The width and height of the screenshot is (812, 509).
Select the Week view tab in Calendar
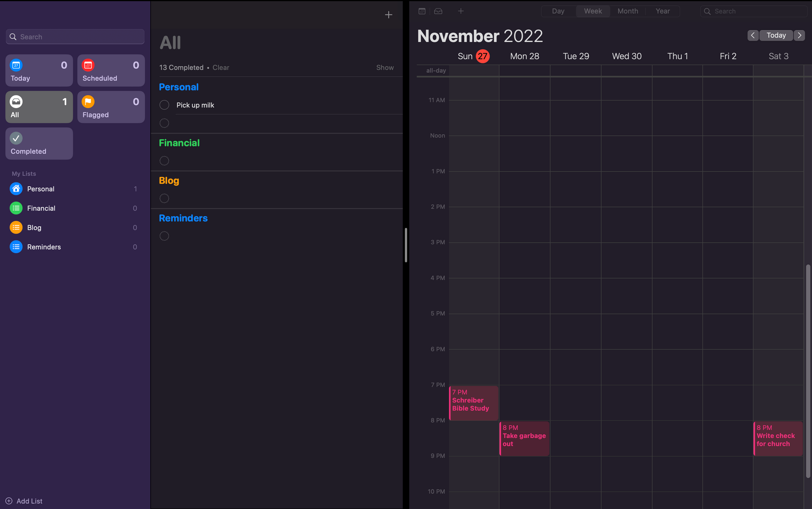click(x=592, y=11)
